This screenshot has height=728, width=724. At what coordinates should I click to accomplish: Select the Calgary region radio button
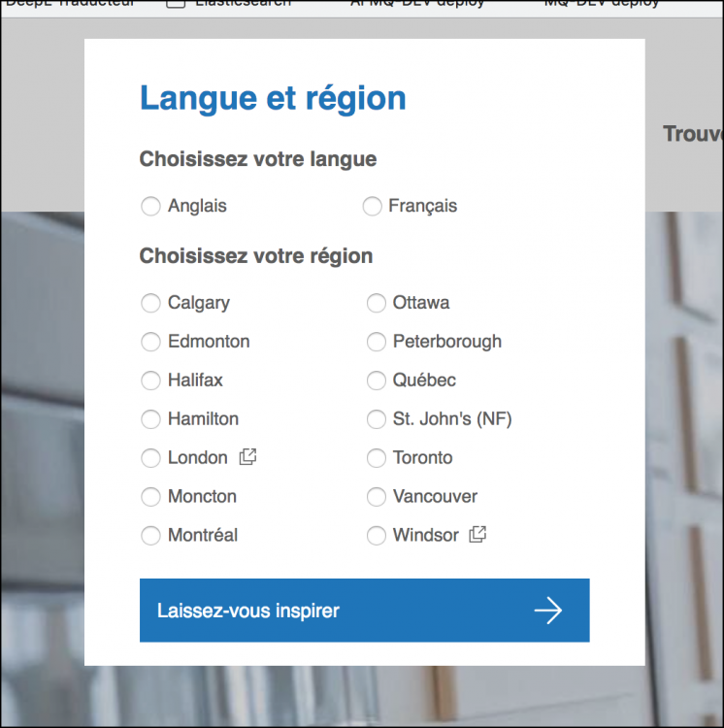coord(150,303)
